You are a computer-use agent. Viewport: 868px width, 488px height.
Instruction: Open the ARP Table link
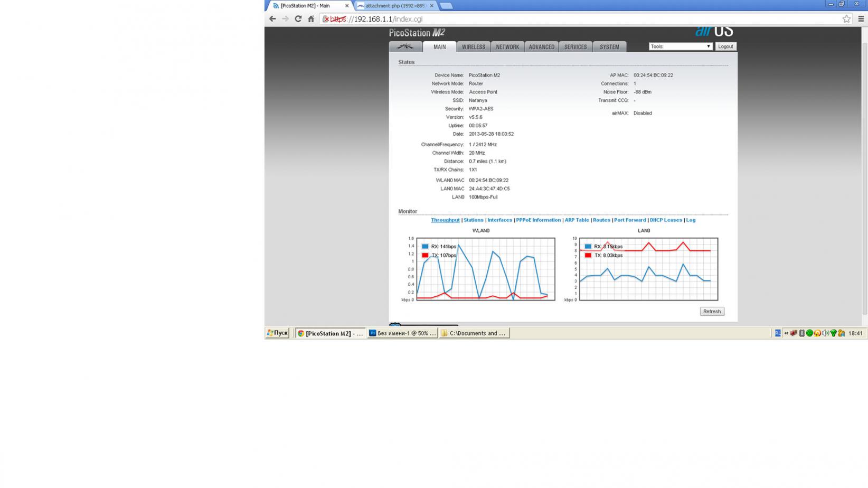tap(577, 220)
